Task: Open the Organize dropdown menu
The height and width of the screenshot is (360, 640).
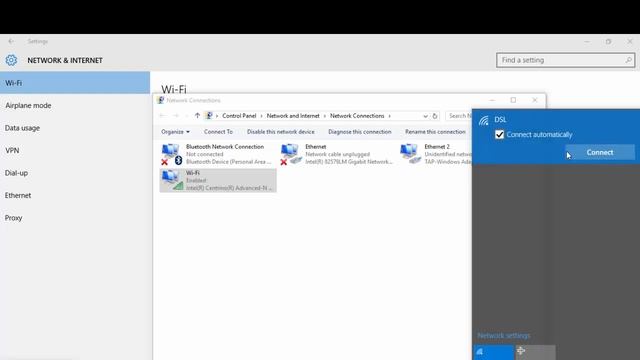Action: [175, 132]
